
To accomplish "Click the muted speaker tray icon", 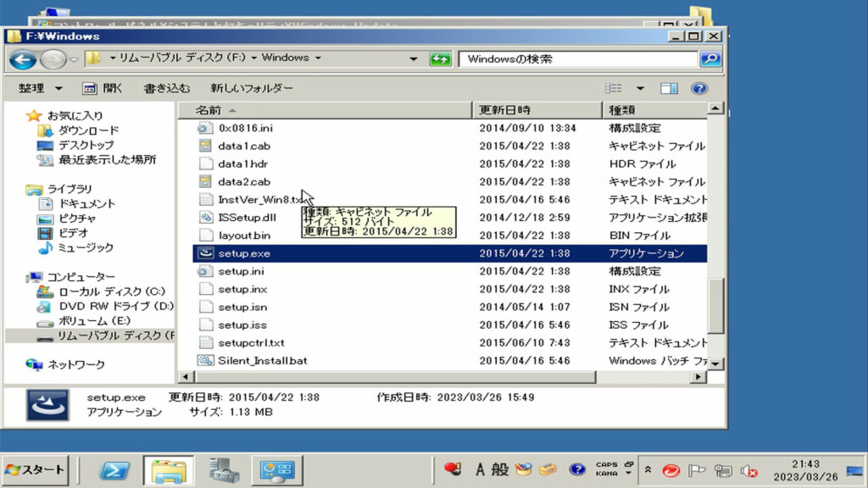I will click(748, 470).
